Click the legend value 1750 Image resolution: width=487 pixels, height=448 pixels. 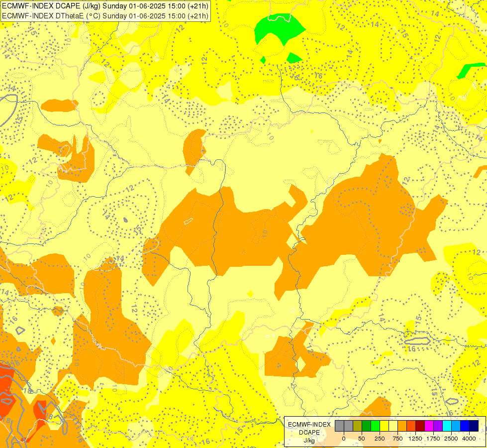pyautogui.click(x=433, y=439)
